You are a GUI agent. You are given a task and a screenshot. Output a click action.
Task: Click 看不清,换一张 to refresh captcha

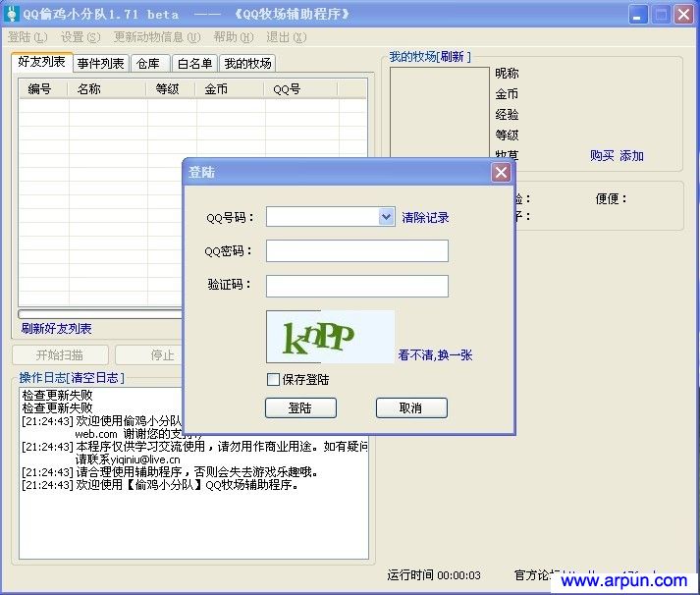[435, 354]
